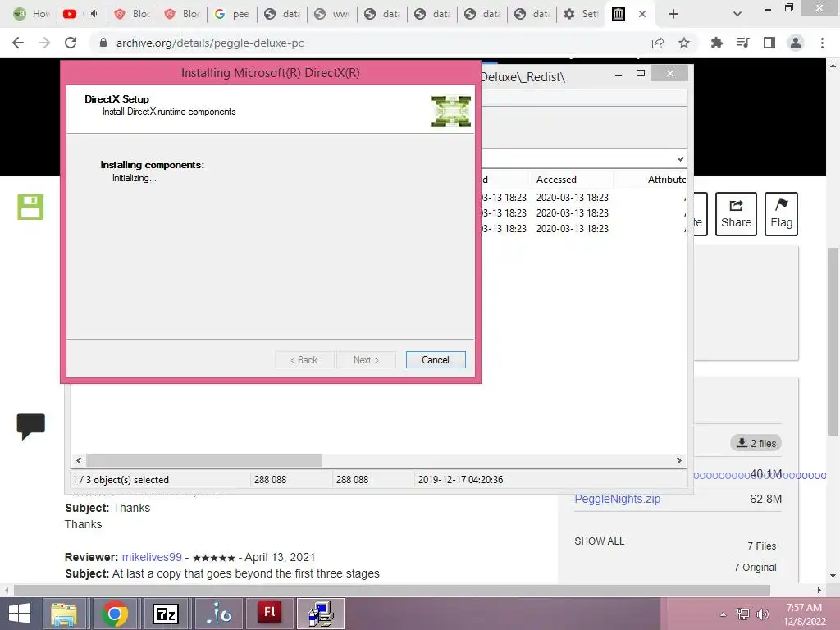
Task: Open the itch.io app on taskbar
Action: point(218,614)
